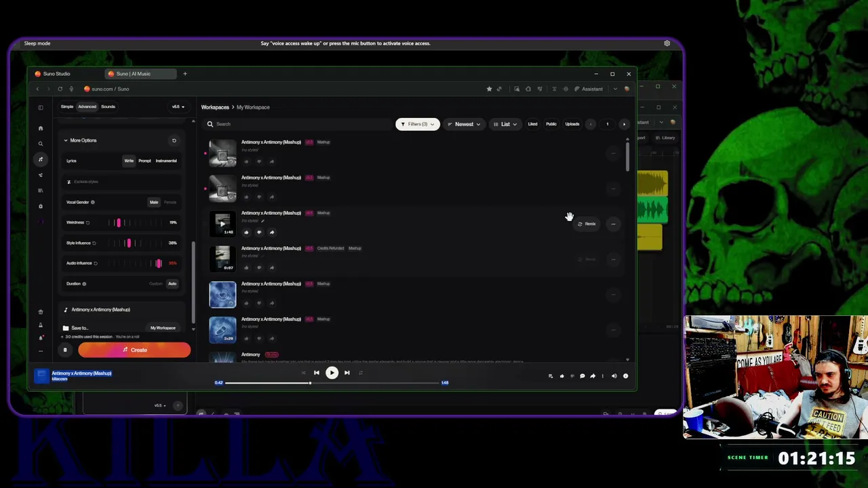
Task: Switch to the Sounds tab
Action: tap(108, 106)
